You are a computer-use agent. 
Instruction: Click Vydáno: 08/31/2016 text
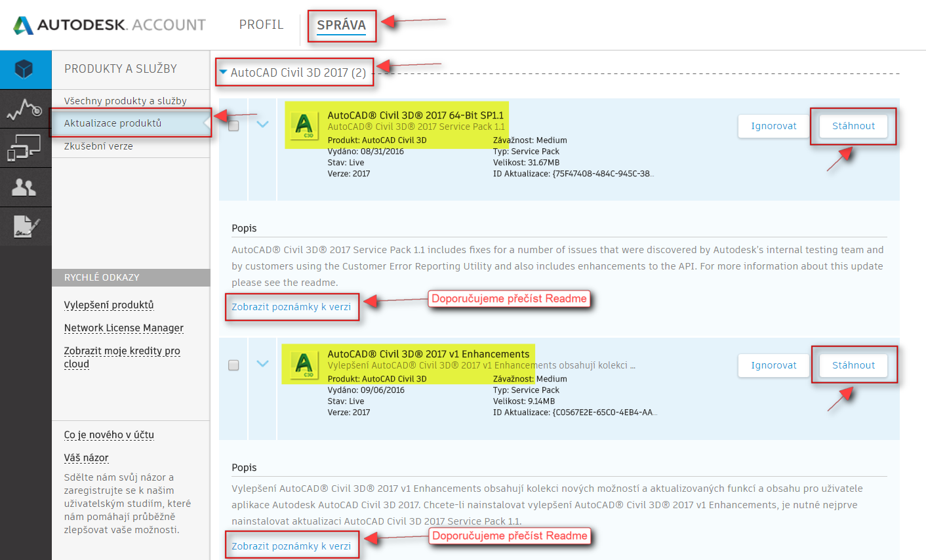365,151
